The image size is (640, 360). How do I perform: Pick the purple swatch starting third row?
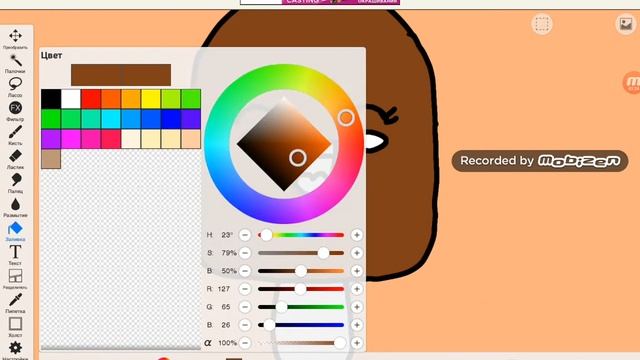pos(51,139)
